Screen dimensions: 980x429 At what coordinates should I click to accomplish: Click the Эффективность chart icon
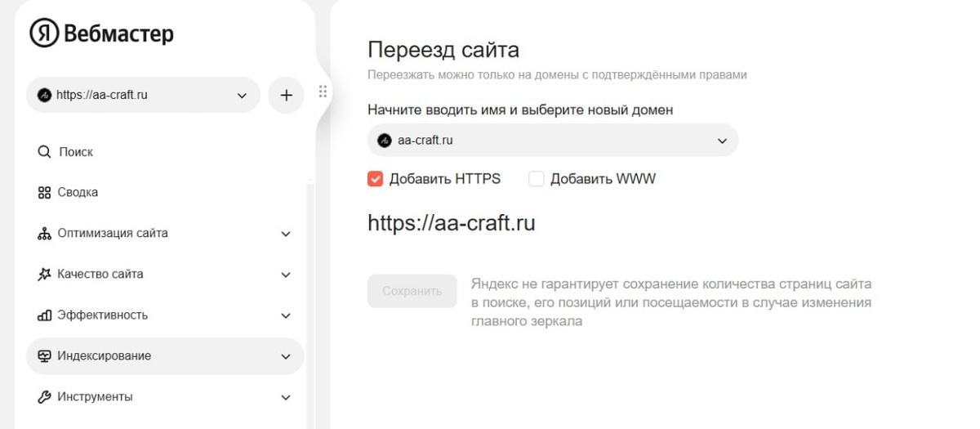pyautogui.click(x=44, y=315)
